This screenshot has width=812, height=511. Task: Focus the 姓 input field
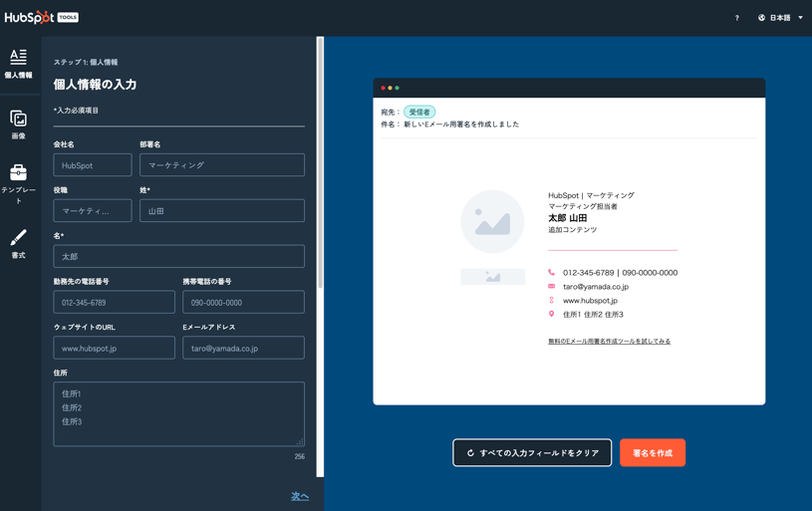pyautogui.click(x=222, y=211)
